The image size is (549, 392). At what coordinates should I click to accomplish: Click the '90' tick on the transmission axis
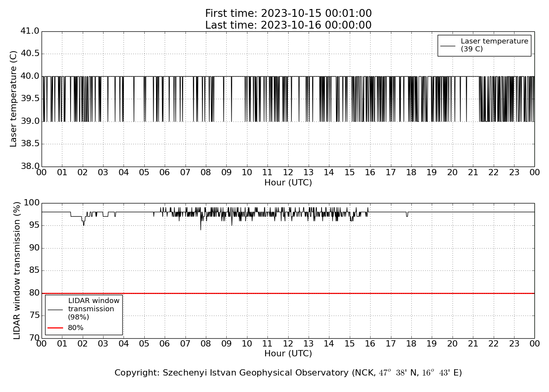point(35,248)
